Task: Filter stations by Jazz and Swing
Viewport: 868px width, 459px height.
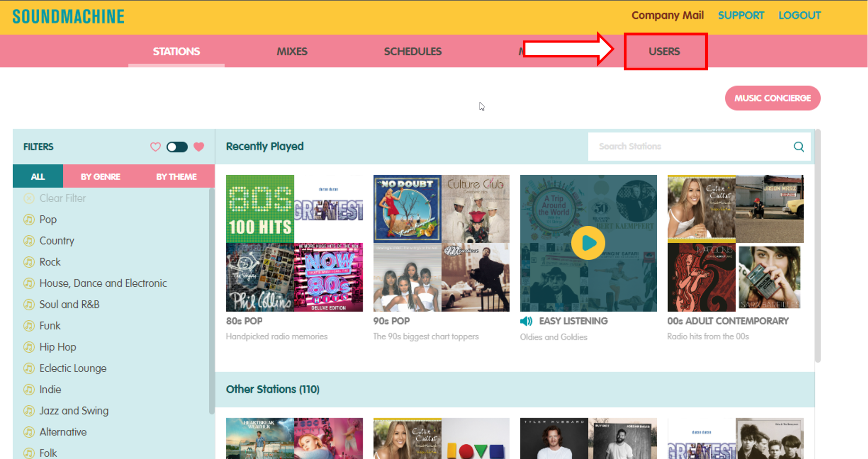Action: tap(74, 411)
